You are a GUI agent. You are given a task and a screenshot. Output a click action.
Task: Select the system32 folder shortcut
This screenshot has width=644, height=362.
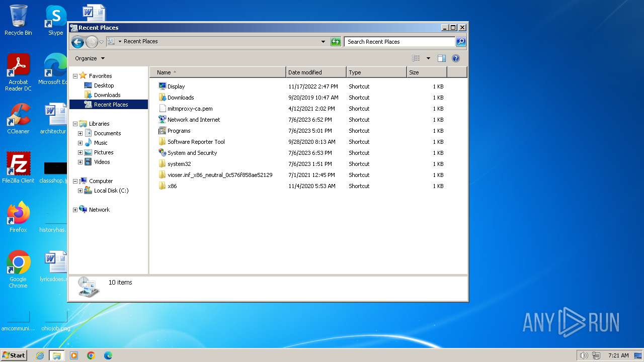coord(179,164)
